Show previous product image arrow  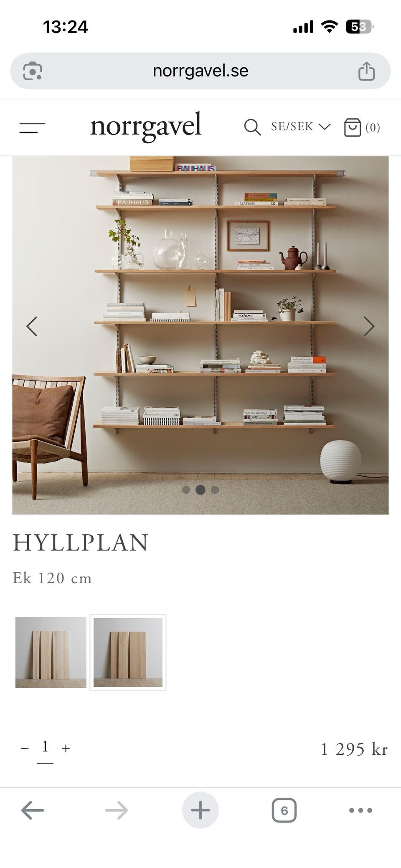32,326
